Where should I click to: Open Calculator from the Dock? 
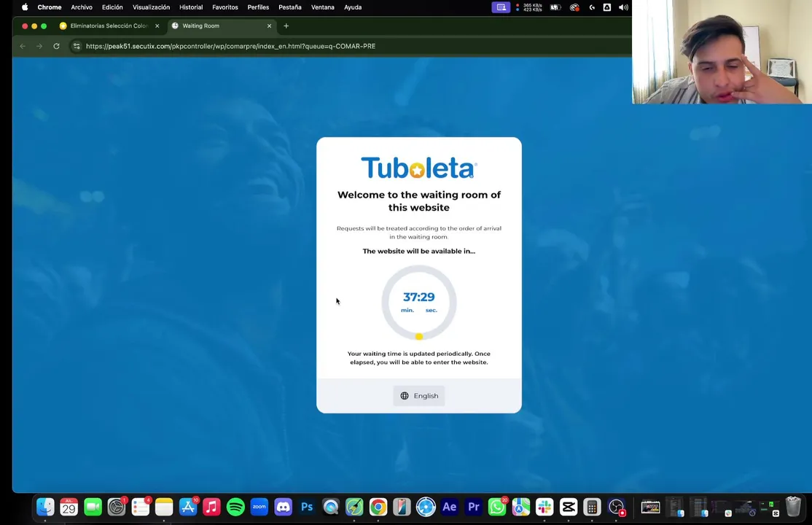[x=592, y=507]
